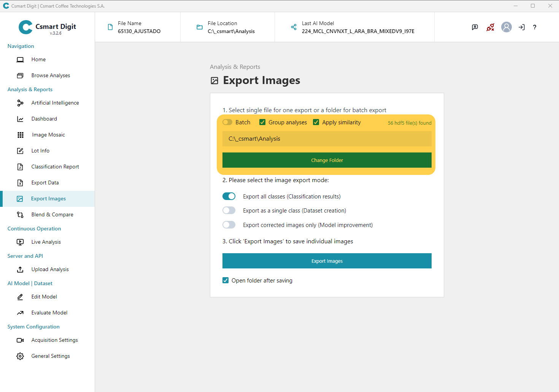This screenshot has height=392, width=559.
Task: Click the teal Export Images button
Action: [x=327, y=261]
